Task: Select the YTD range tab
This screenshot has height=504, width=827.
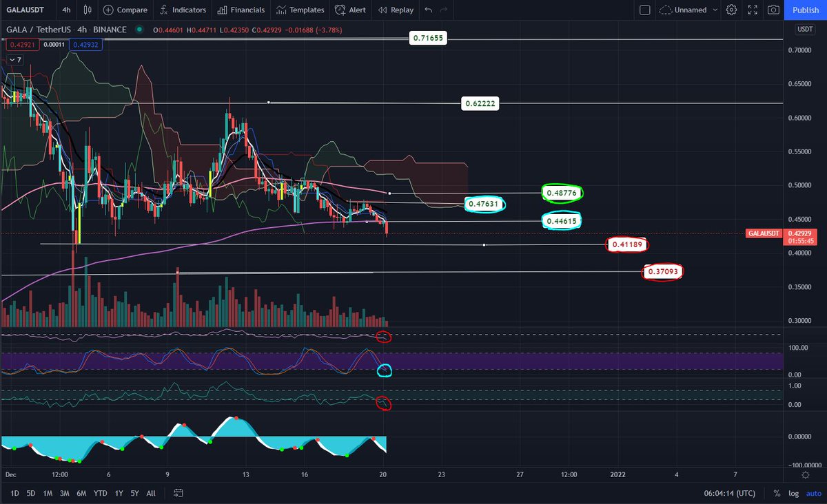Action: [x=101, y=493]
